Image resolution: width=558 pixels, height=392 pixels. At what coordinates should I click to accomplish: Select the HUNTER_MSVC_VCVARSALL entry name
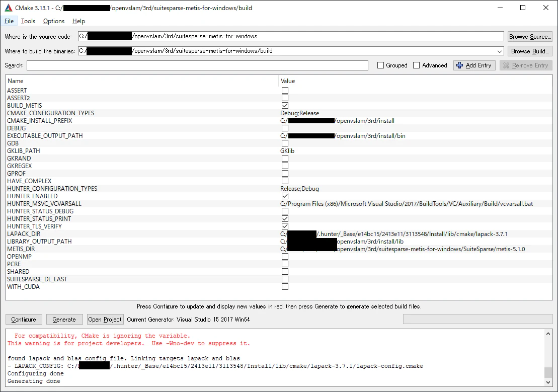[44, 204]
